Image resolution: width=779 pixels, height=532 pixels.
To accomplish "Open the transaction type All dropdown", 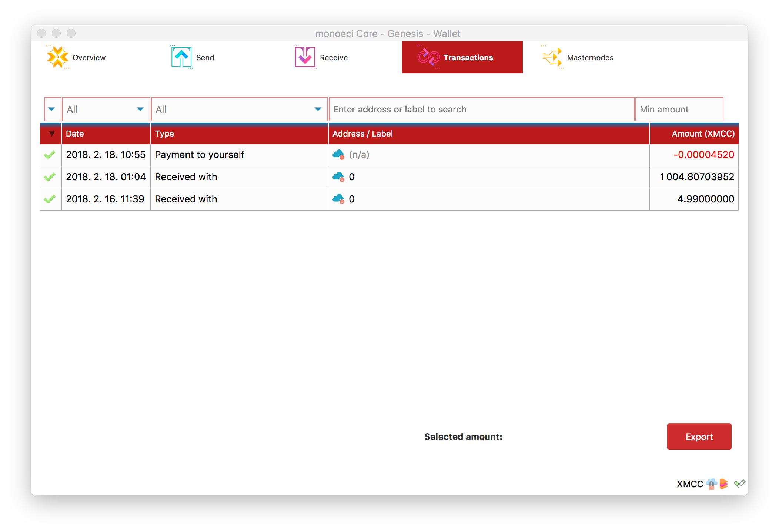I will coord(239,109).
